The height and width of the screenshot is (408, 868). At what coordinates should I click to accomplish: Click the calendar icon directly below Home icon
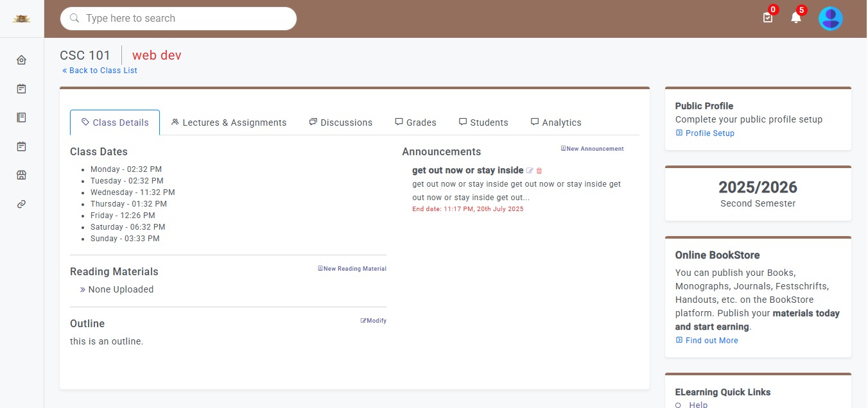21,89
